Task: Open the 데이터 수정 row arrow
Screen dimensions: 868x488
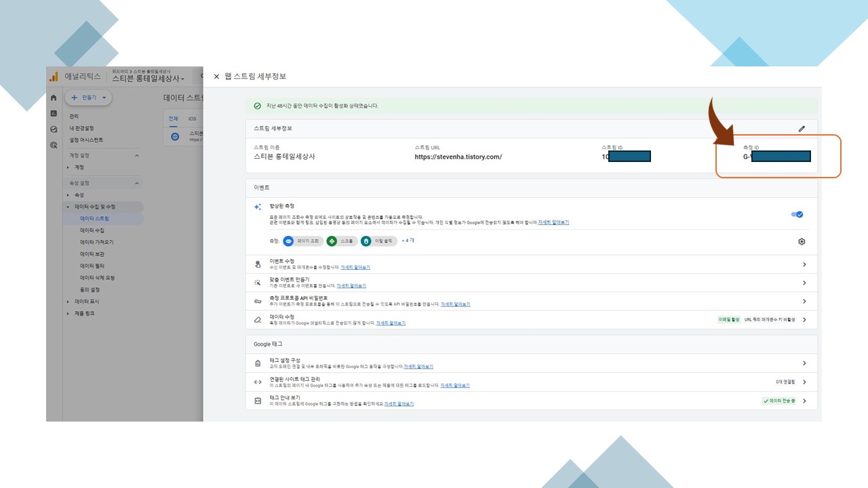Action: (804, 319)
